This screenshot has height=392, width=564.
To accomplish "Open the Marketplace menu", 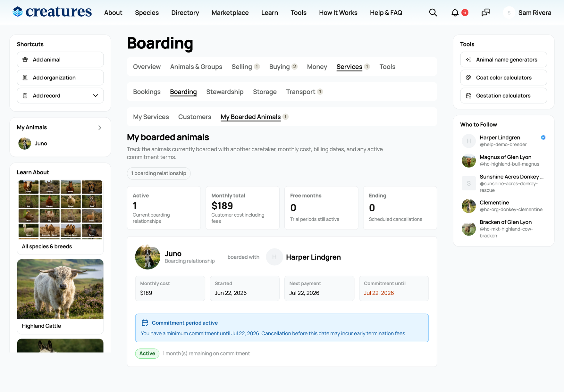I will pos(230,13).
